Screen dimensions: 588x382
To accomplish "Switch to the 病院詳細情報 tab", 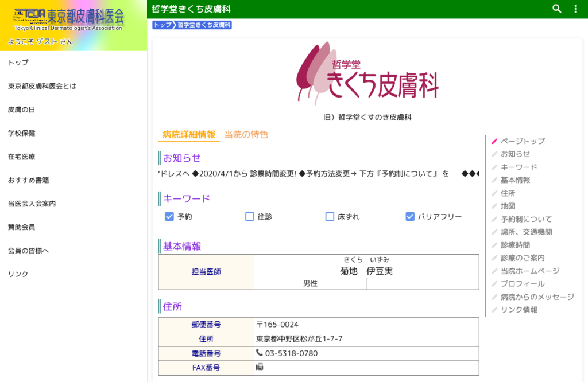I will 189,134.
